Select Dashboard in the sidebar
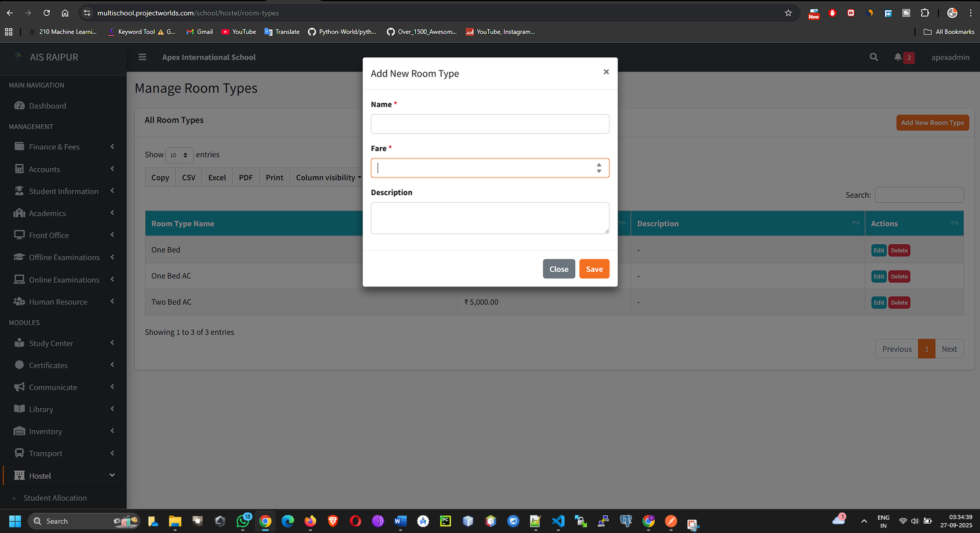 (47, 106)
